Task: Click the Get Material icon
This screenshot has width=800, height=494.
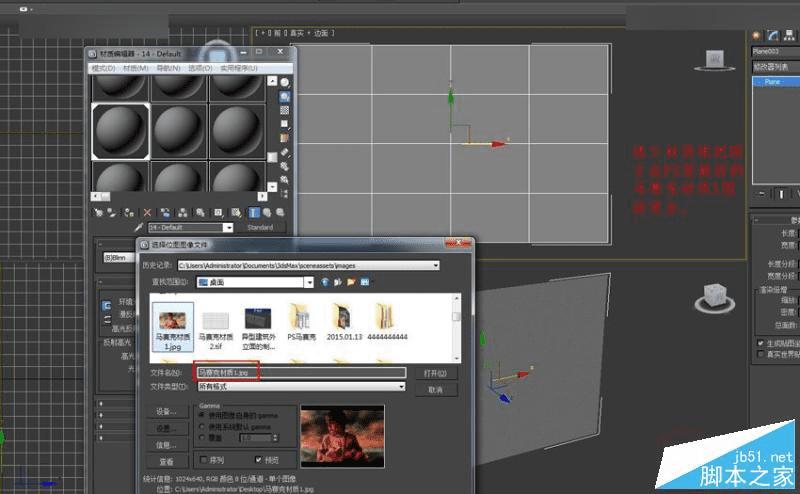Action: (x=97, y=212)
